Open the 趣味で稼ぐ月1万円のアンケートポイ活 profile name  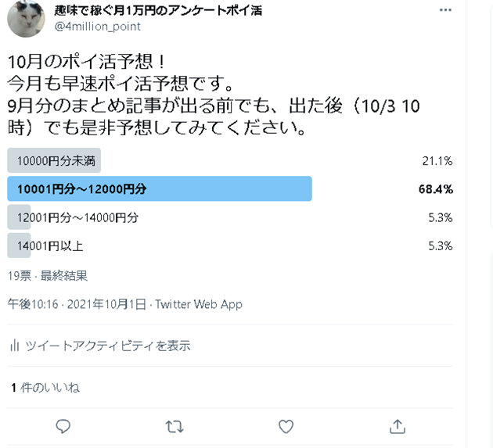click(157, 10)
